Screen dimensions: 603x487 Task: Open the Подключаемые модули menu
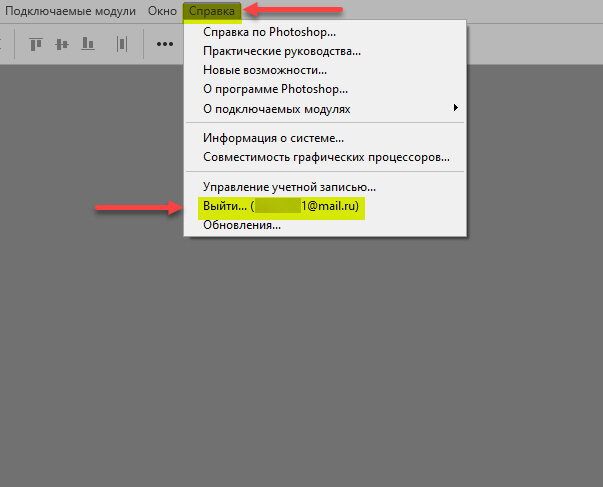pyautogui.click(x=70, y=11)
